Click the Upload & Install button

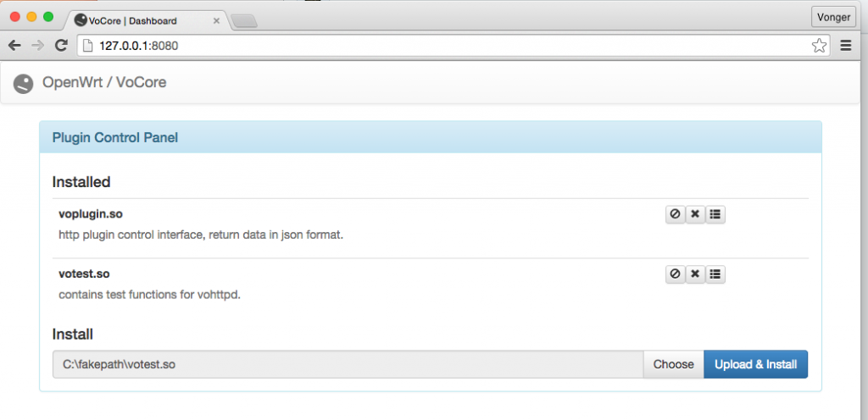[x=755, y=364]
